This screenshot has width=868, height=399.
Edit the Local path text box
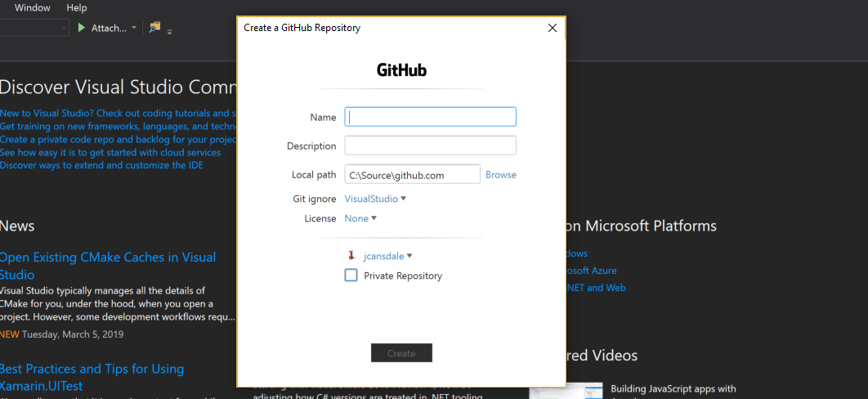tap(412, 174)
